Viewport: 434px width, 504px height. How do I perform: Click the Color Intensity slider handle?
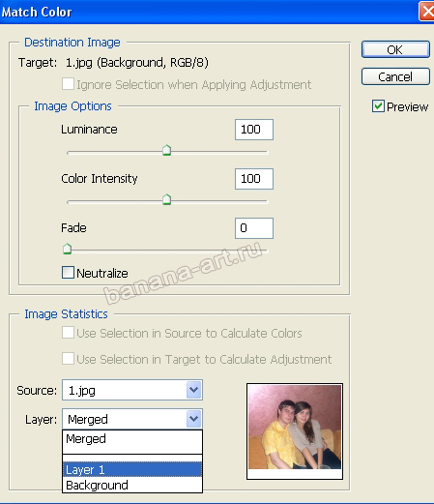coord(166,199)
